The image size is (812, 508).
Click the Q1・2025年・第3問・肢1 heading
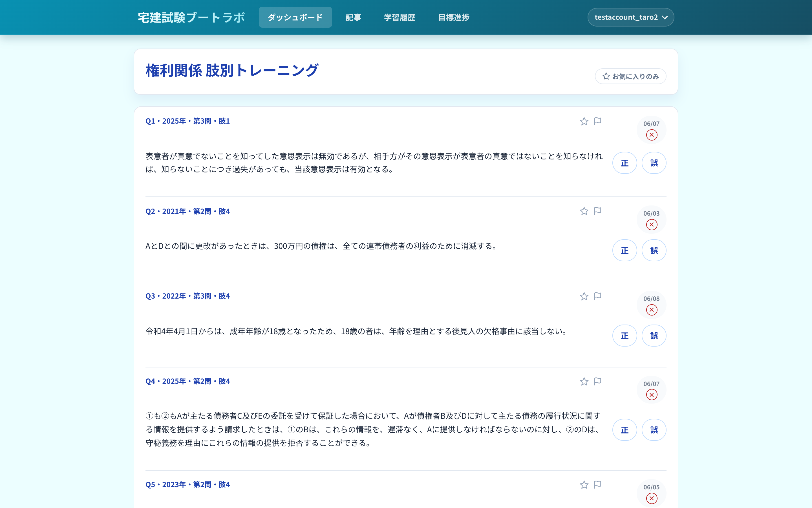pos(187,121)
